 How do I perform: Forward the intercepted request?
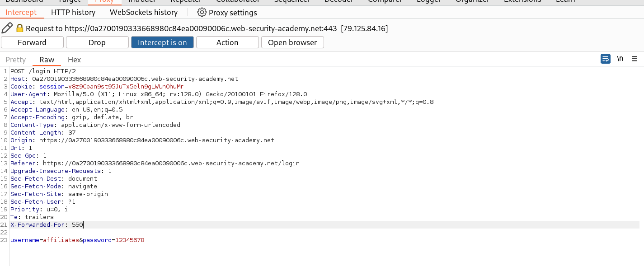tap(32, 42)
